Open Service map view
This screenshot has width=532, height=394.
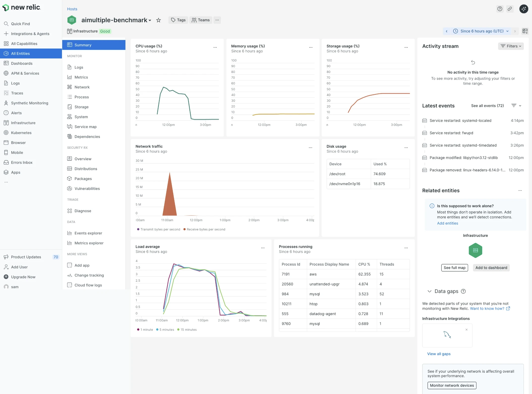point(94,127)
